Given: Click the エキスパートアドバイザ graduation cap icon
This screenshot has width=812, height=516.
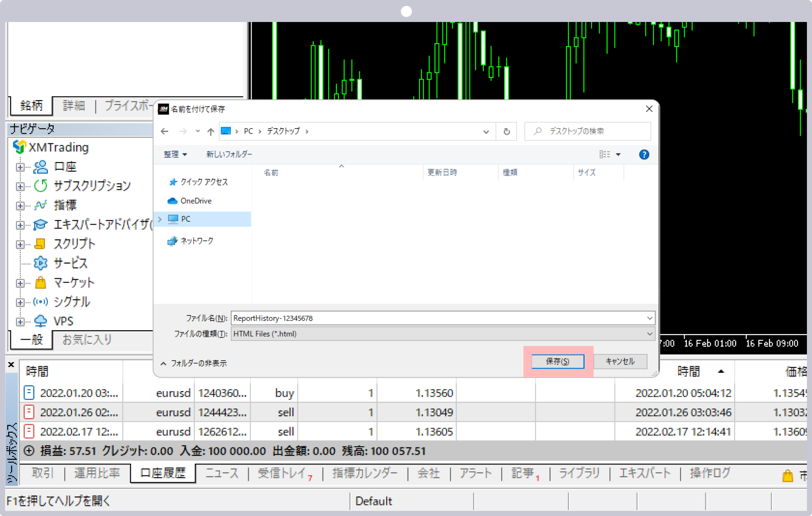Looking at the screenshot, I should 41,224.
